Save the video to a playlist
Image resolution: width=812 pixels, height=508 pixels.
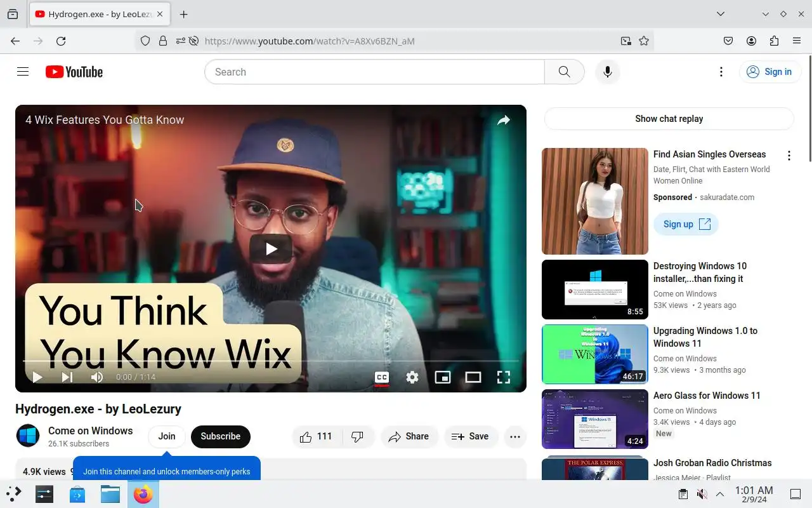pyautogui.click(x=470, y=436)
